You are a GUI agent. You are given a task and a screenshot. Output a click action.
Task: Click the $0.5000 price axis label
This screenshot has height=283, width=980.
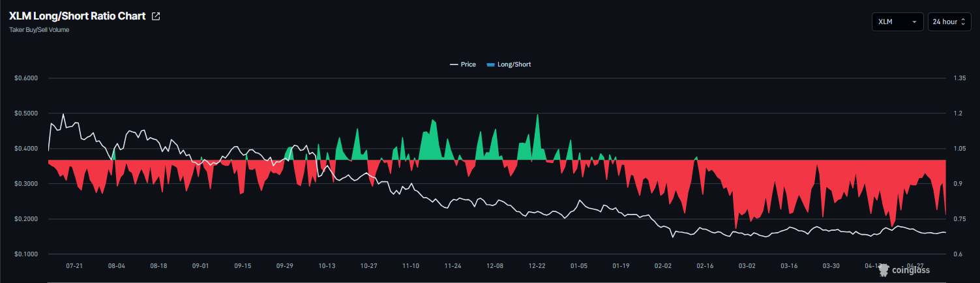click(26, 113)
